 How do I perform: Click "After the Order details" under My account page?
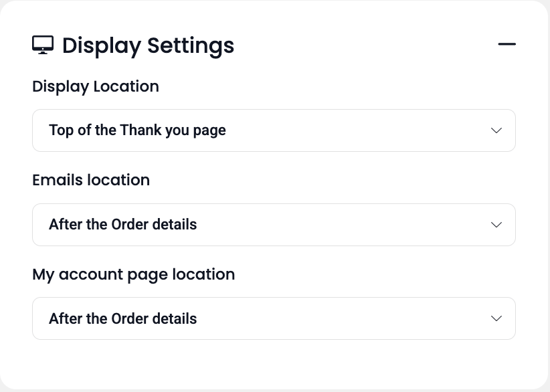click(x=123, y=318)
